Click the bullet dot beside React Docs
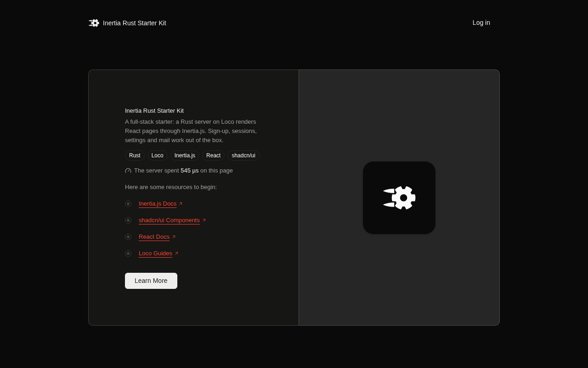The width and height of the screenshot is (588, 368). point(128,237)
